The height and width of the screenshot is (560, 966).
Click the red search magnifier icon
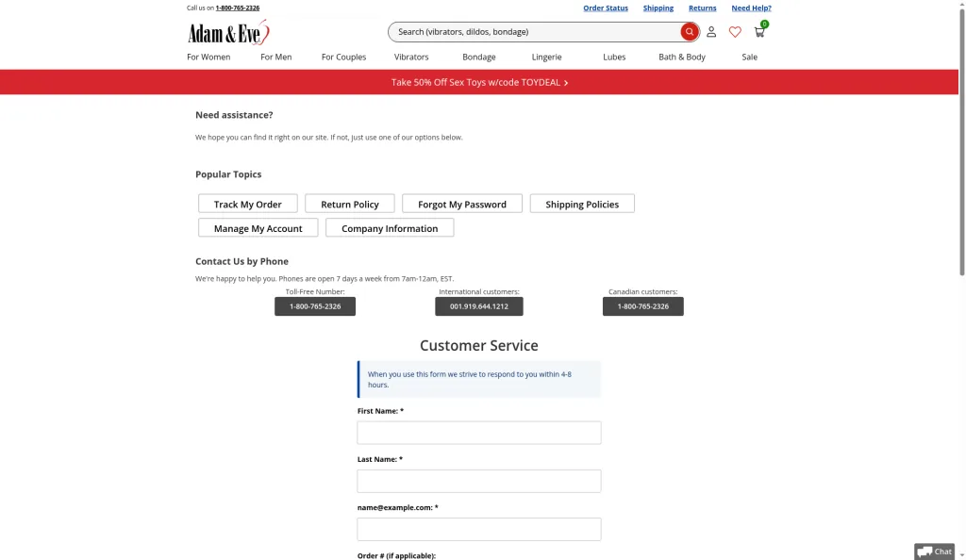pos(690,32)
